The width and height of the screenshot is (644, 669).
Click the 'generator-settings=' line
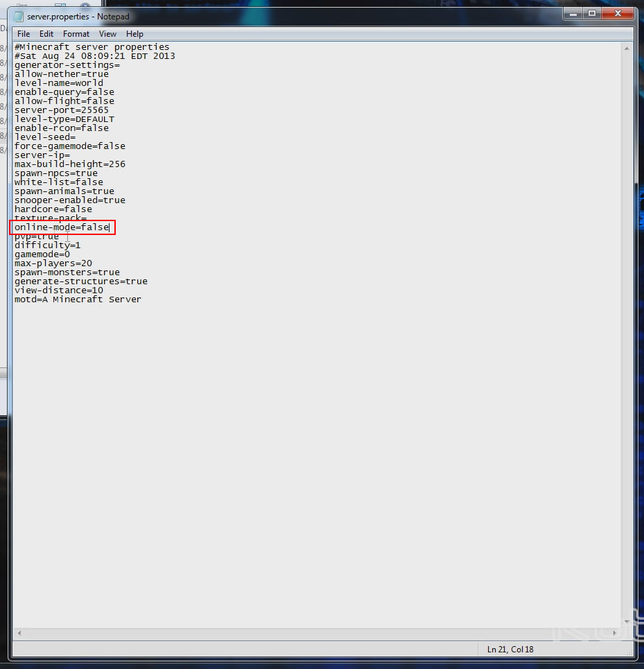[67, 65]
